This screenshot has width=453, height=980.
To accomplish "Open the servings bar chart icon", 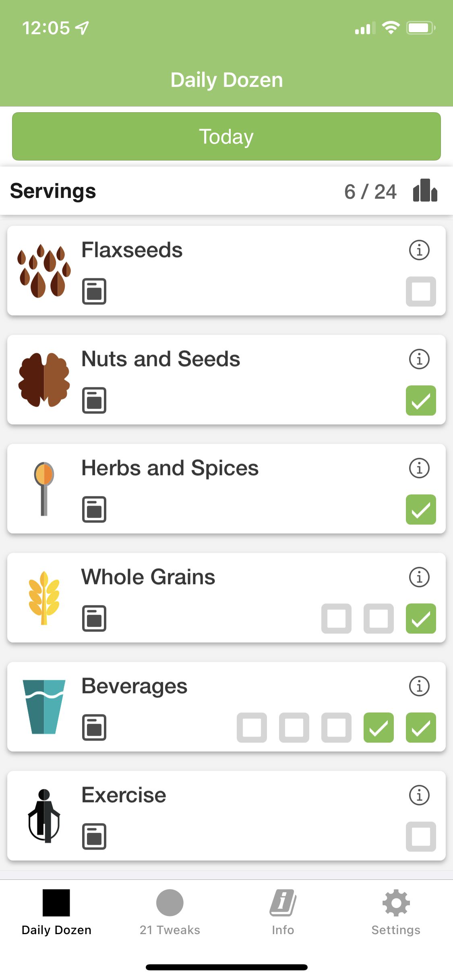I will tap(425, 191).
